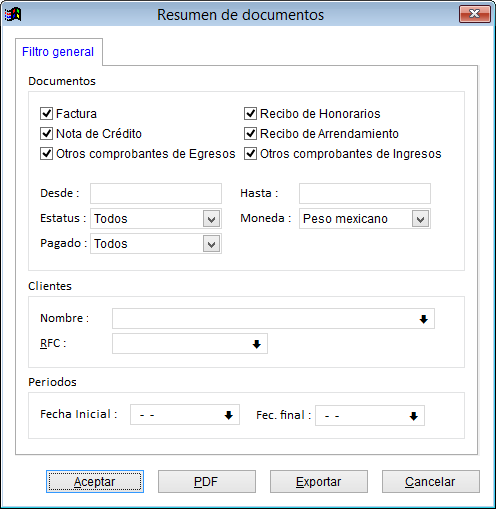Focus the Desde input field

pos(156,193)
